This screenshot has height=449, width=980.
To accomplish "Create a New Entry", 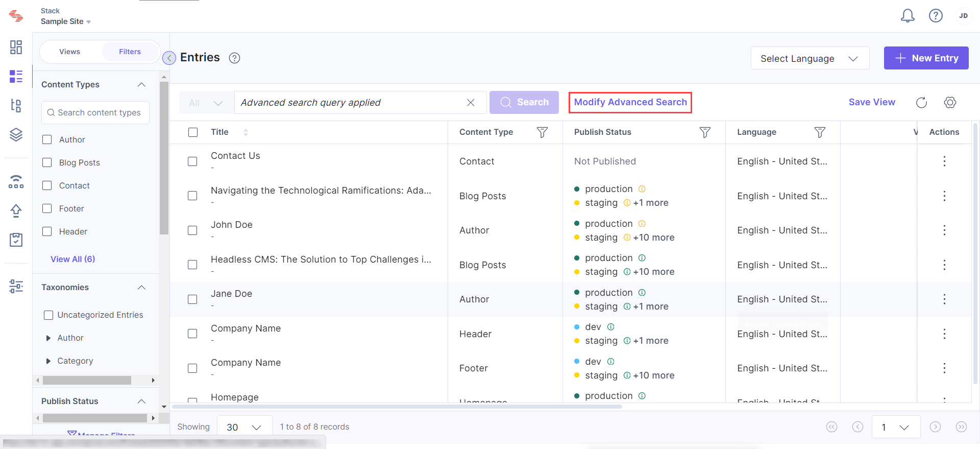I will point(926,58).
